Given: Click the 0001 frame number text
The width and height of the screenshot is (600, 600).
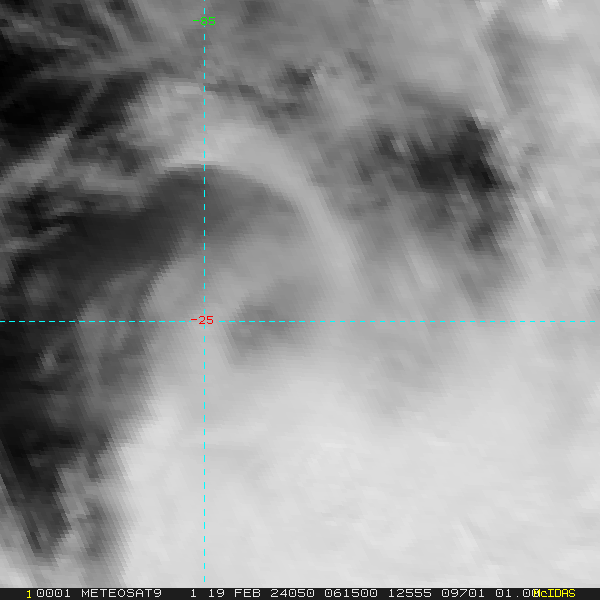Looking at the screenshot, I should (x=53, y=593).
